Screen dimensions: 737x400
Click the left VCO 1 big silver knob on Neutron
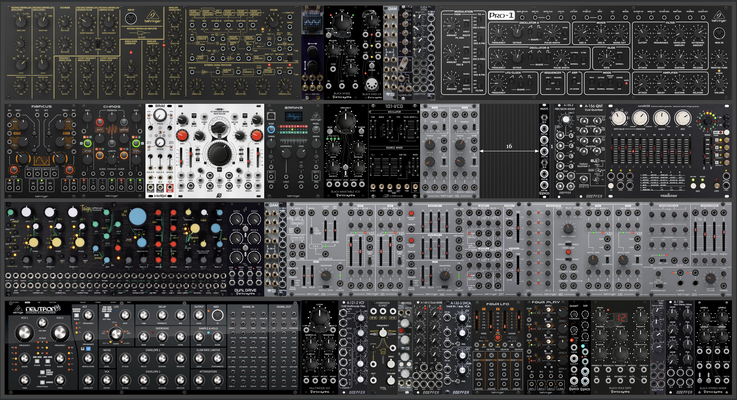click(x=24, y=333)
